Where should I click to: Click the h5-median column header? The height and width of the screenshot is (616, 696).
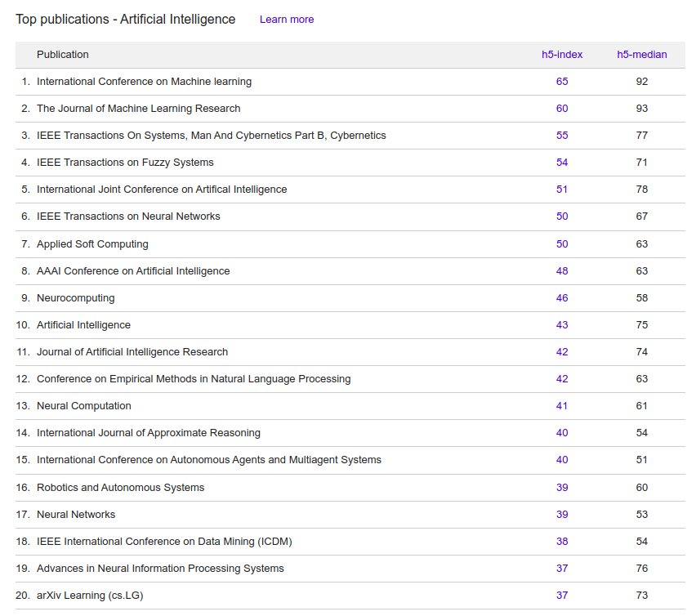(x=642, y=55)
